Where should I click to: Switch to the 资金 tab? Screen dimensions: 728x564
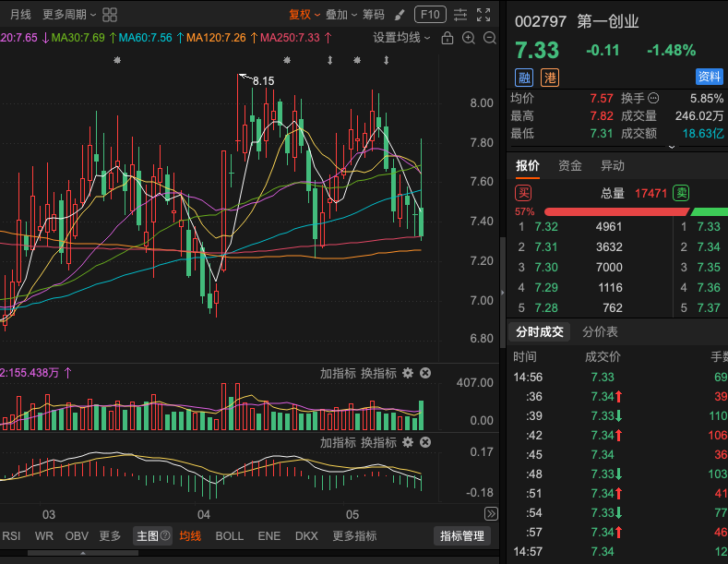coord(569,166)
